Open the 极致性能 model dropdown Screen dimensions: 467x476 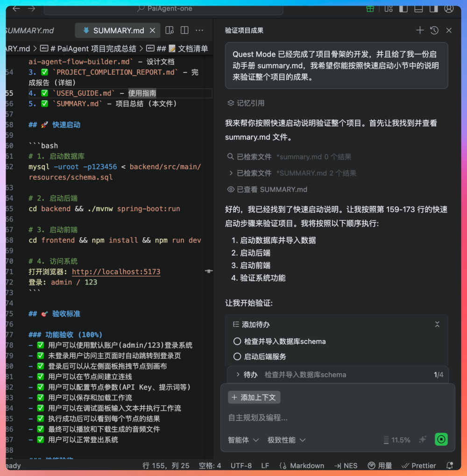[286, 439]
